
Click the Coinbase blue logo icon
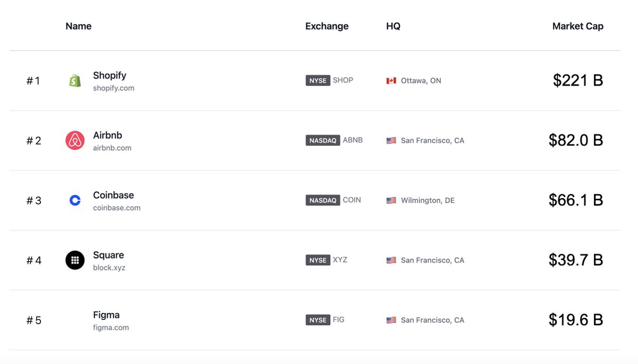pyautogui.click(x=75, y=200)
